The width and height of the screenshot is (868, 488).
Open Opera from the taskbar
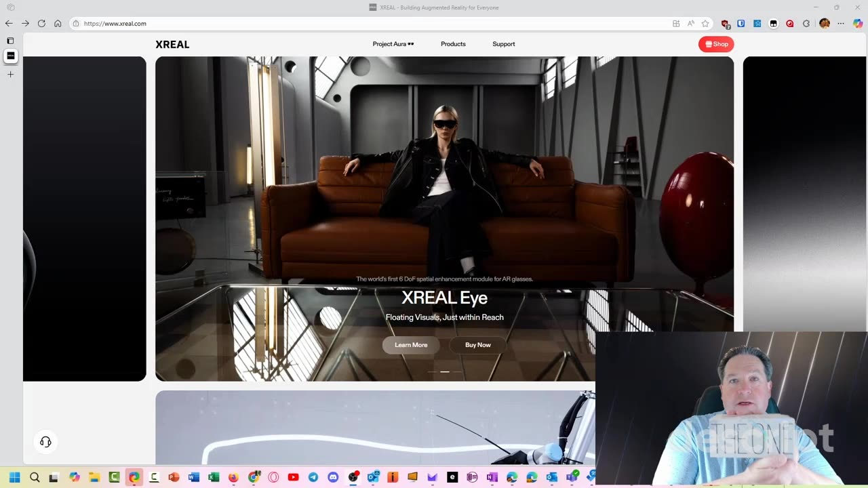click(273, 477)
